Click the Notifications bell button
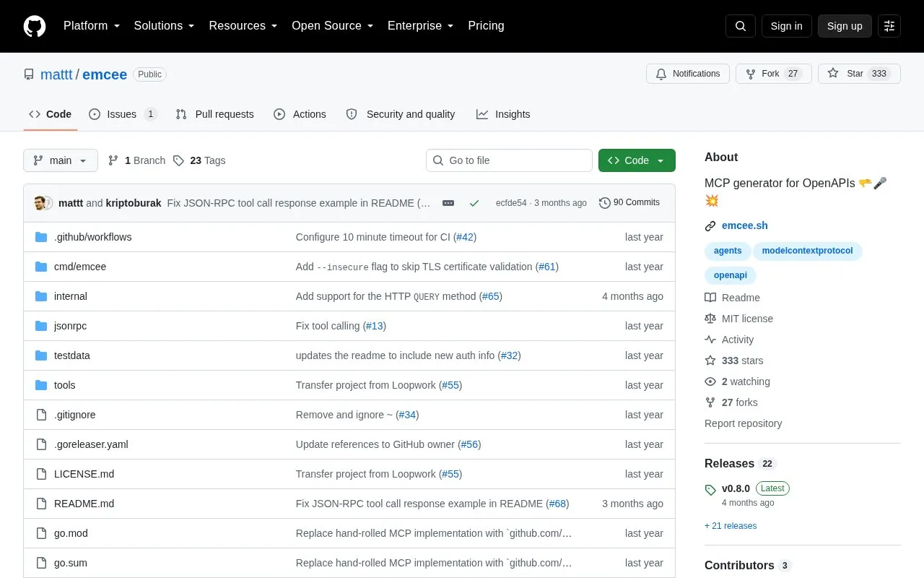The width and height of the screenshot is (924, 578). pyautogui.click(x=688, y=74)
